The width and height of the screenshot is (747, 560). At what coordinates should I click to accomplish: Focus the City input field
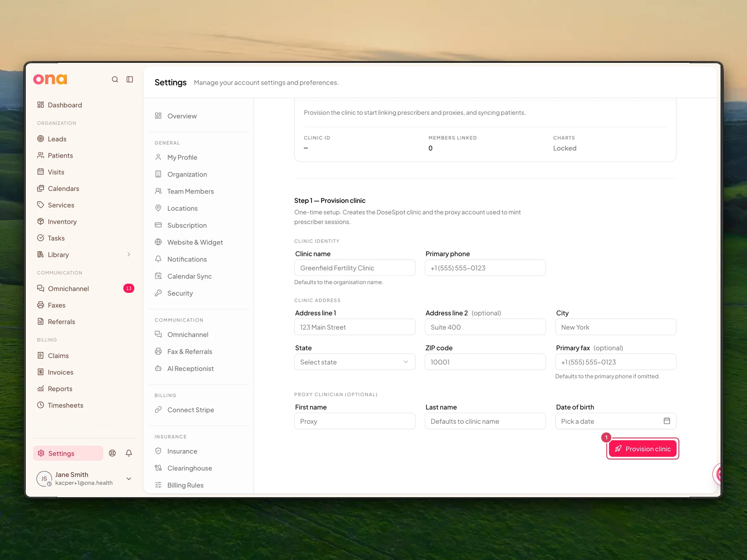[615, 327]
